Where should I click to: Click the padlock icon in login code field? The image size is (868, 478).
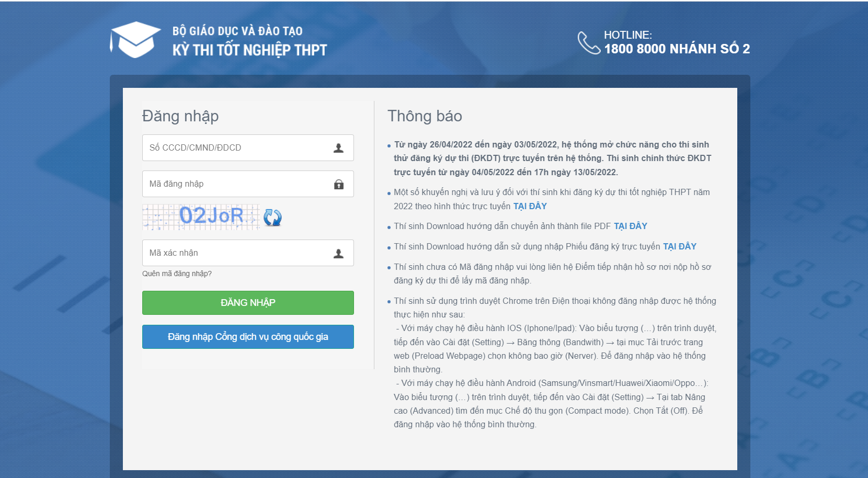click(x=338, y=184)
